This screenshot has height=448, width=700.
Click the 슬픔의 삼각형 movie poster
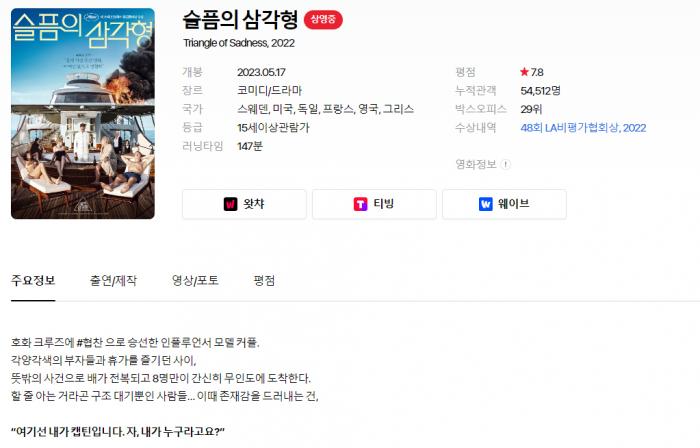(83, 113)
